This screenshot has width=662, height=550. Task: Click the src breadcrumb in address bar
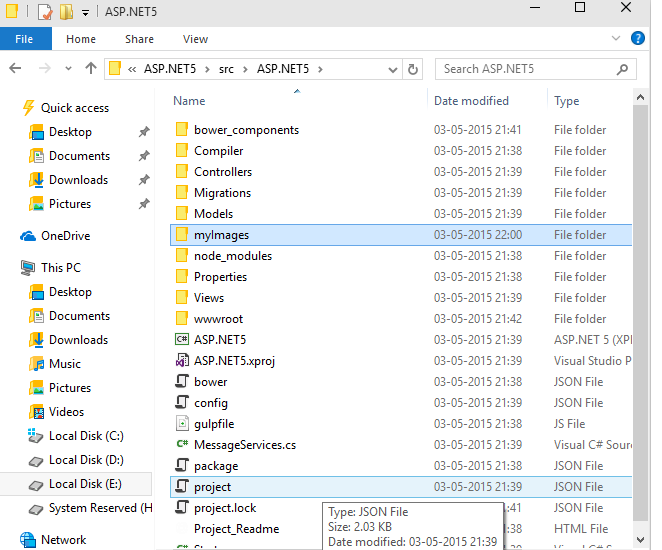tap(226, 69)
